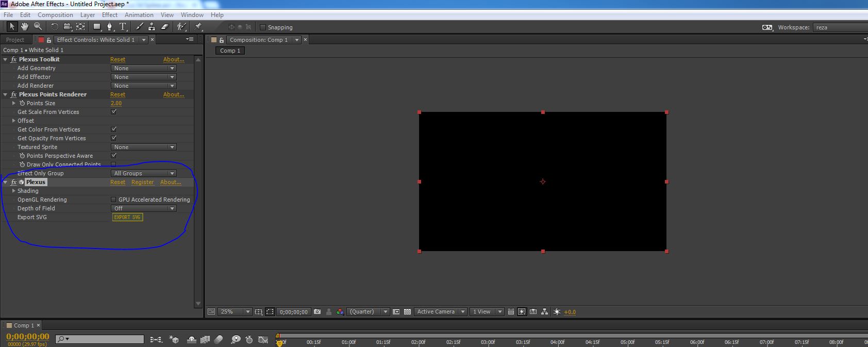Click the Region of Interest icon
The width and height of the screenshot is (868, 347).
(396, 311)
